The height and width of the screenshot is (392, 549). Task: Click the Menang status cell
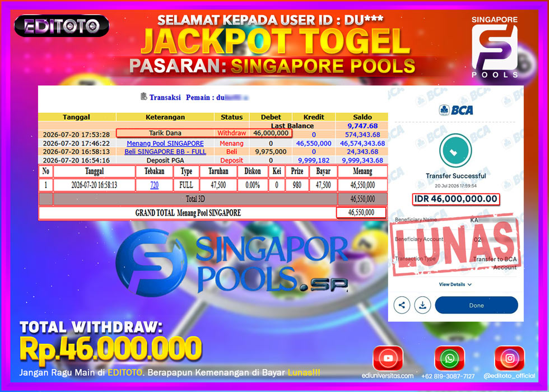point(231,143)
